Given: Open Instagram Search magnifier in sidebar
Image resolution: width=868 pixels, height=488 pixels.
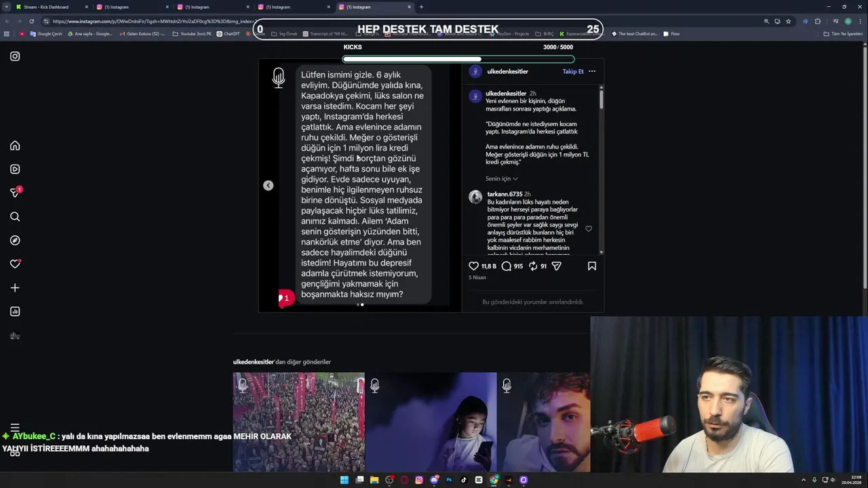Looking at the screenshot, I should (x=15, y=217).
